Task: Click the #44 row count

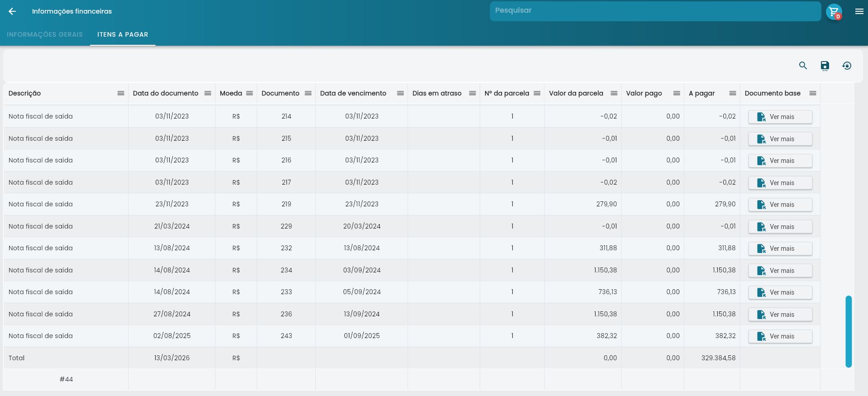Action: click(66, 379)
